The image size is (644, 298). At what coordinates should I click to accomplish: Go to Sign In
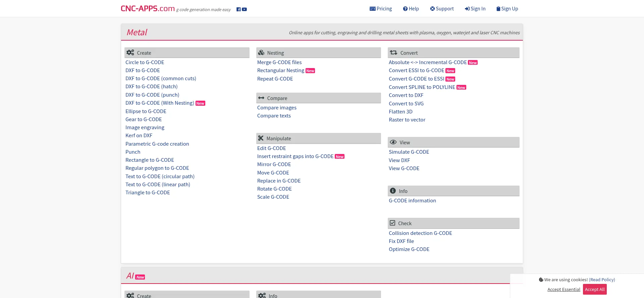[475, 9]
